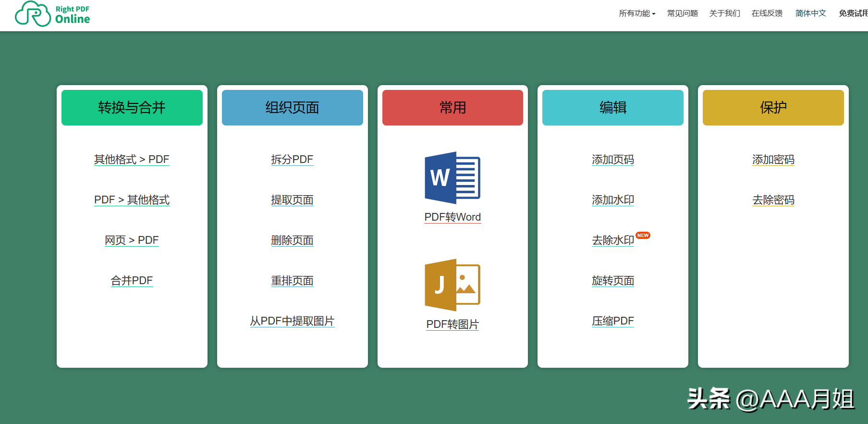The width and height of the screenshot is (868, 424).
Task: Click the NEW badge next to 去除水印
Action: 643,236
